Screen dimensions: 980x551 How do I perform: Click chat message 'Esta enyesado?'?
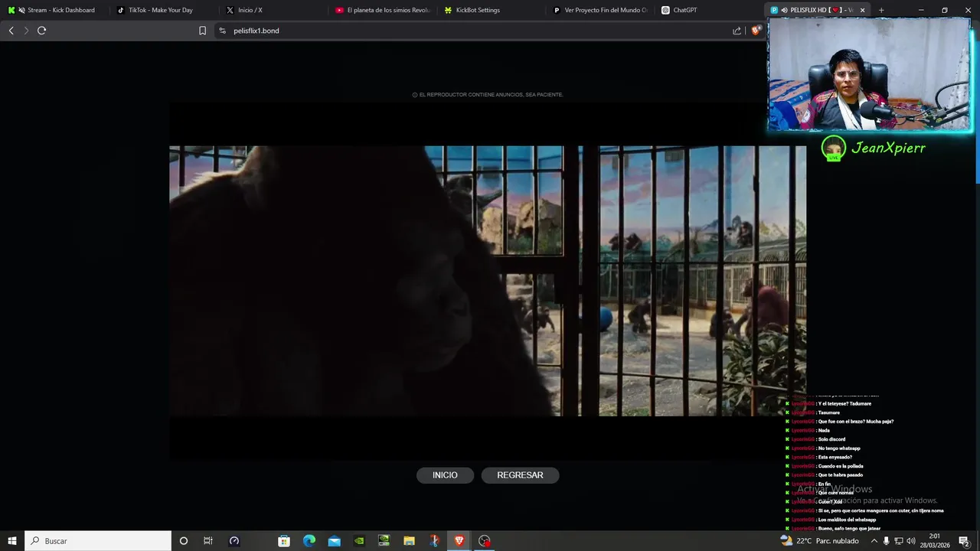coord(835,458)
